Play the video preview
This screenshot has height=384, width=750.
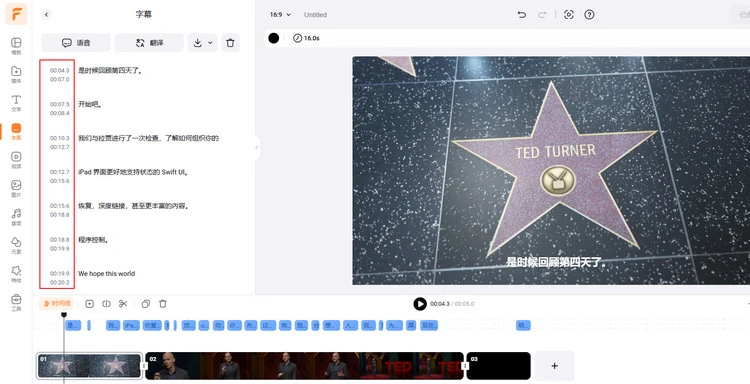pyautogui.click(x=420, y=304)
